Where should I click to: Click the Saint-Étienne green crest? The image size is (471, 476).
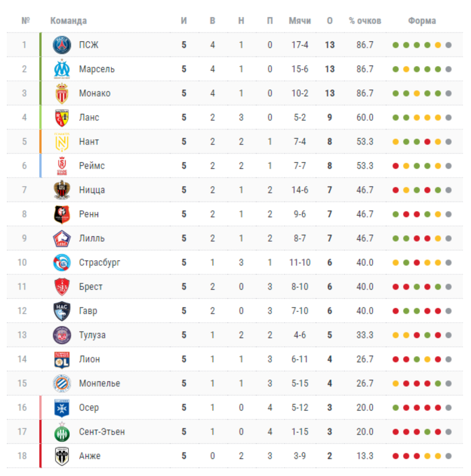coord(62,432)
